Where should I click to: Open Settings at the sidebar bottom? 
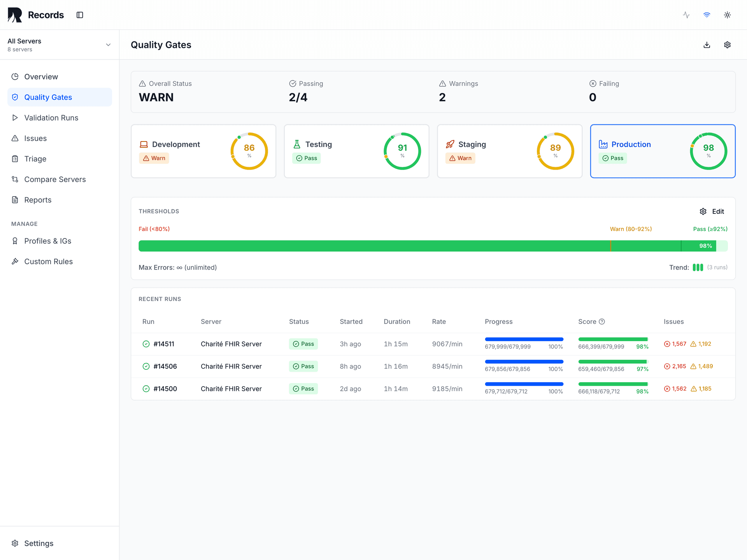pos(39,543)
